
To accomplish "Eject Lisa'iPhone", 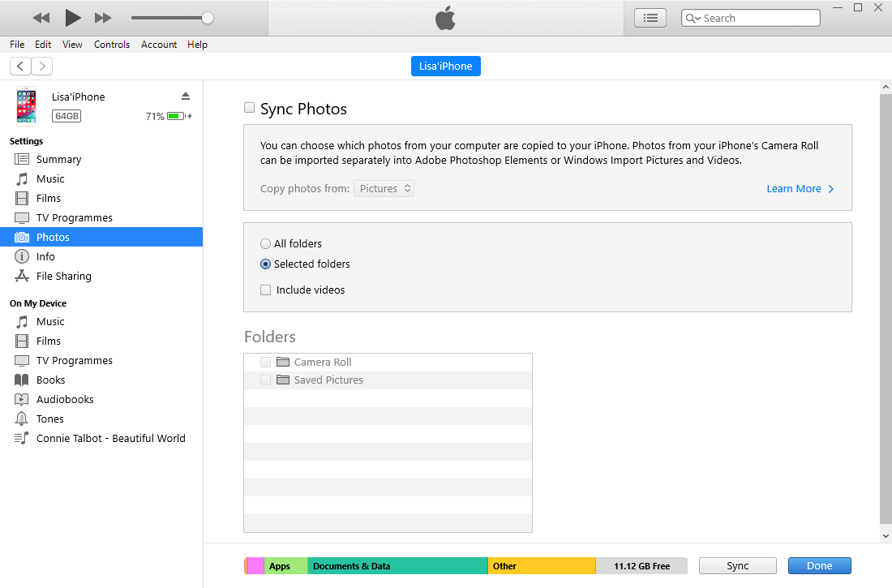I will (x=186, y=96).
